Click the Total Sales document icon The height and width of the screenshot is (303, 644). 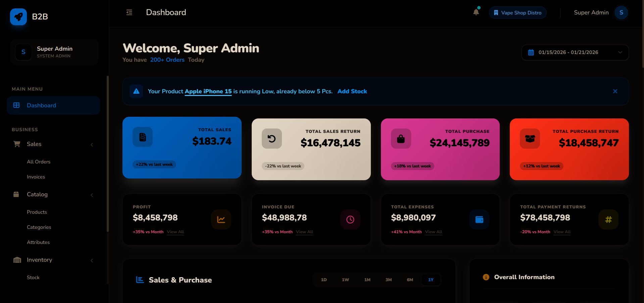[x=143, y=137]
